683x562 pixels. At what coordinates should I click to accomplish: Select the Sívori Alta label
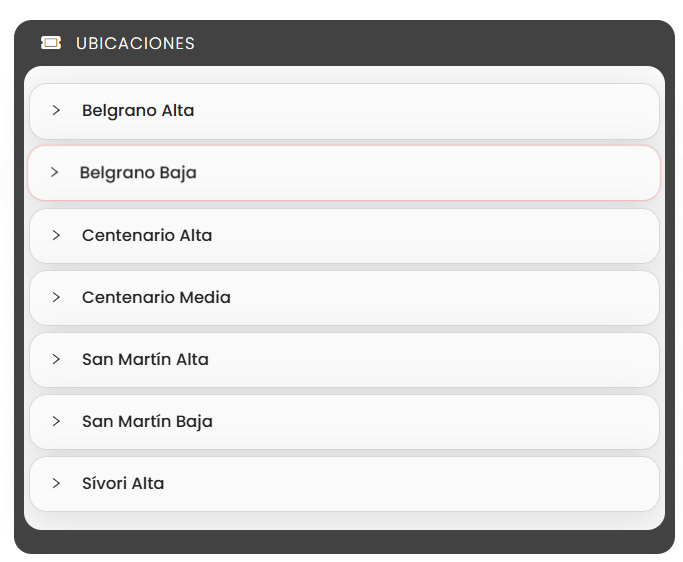coord(123,483)
